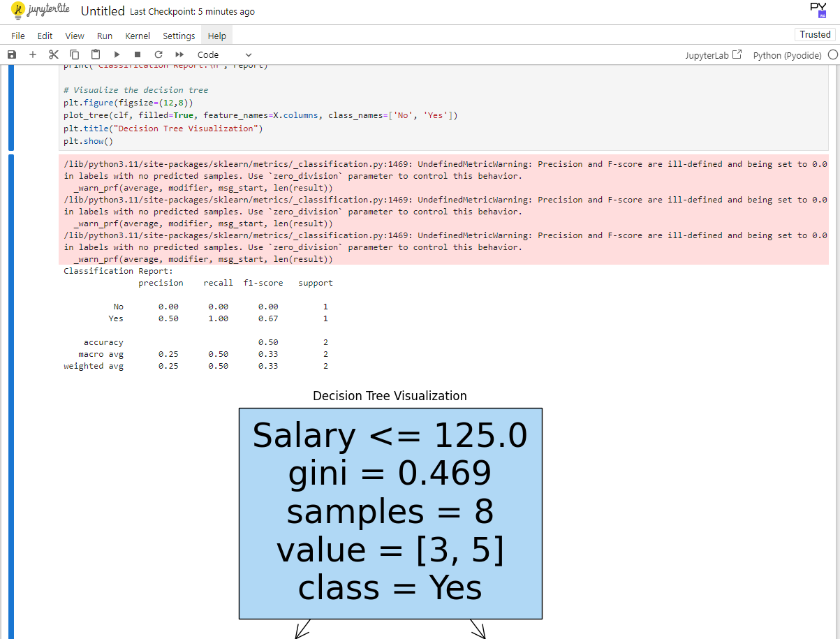Image resolution: width=840 pixels, height=639 pixels.
Task: Run the current cell
Action: pyautogui.click(x=117, y=54)
